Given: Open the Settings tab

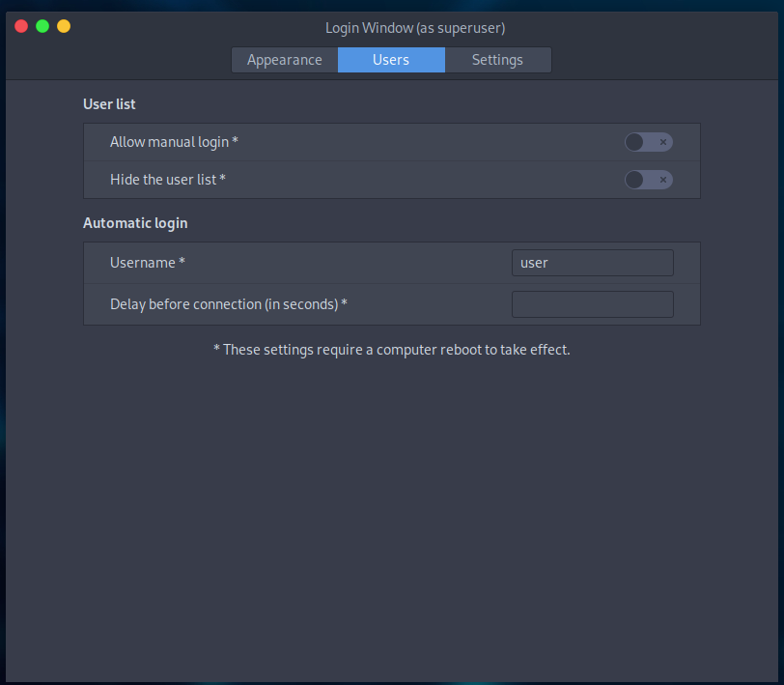Looking at the screenshot, I should click(x=497, y=60).
